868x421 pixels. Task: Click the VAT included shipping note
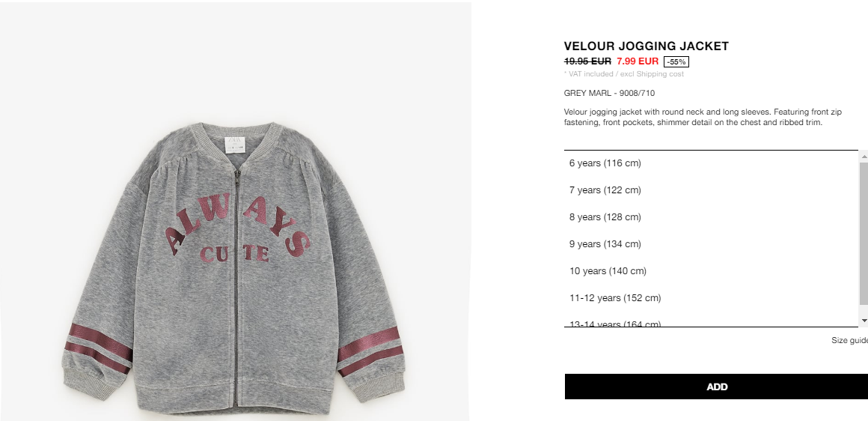coord(624,73)
